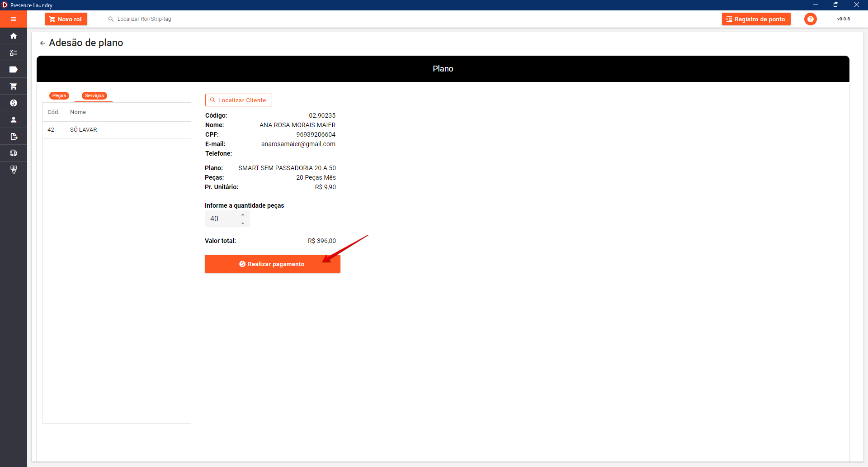
Task: Click the email anarosamaier@gmail.com
Action: tap(298, 144)
